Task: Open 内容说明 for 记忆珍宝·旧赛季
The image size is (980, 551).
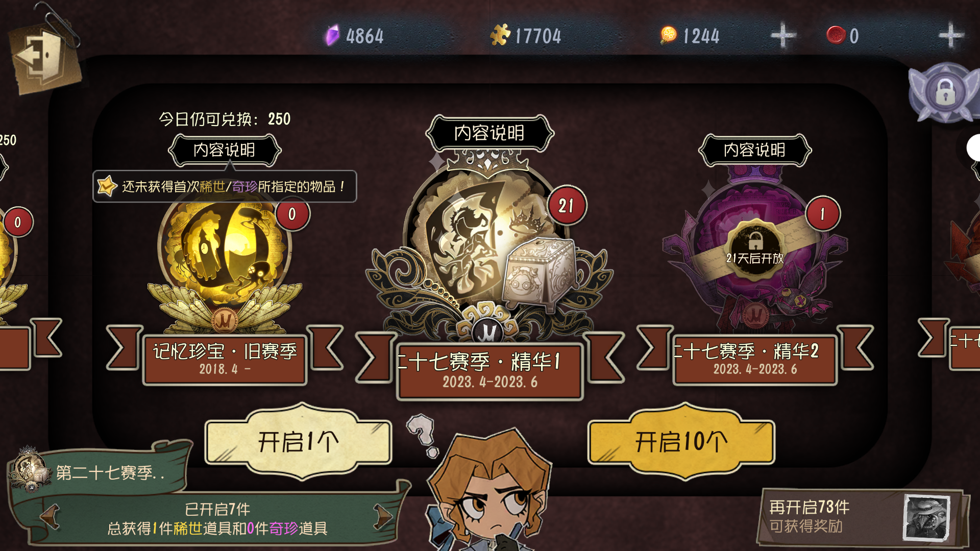Action: [225, 150]
